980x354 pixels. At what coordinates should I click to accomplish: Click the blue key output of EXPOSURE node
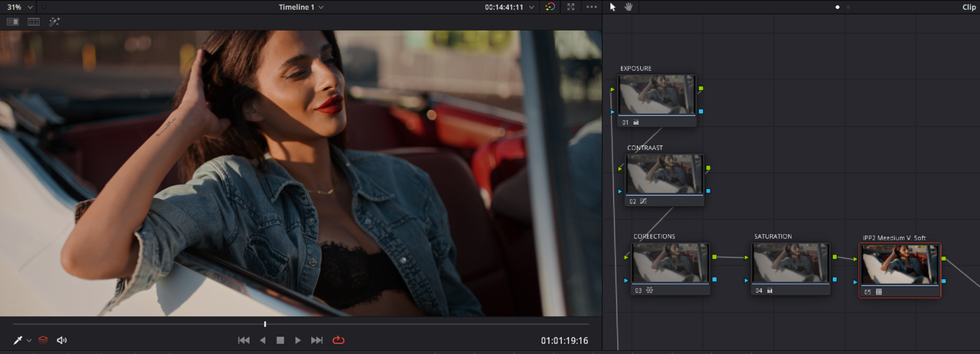click(x=701, y=111)
